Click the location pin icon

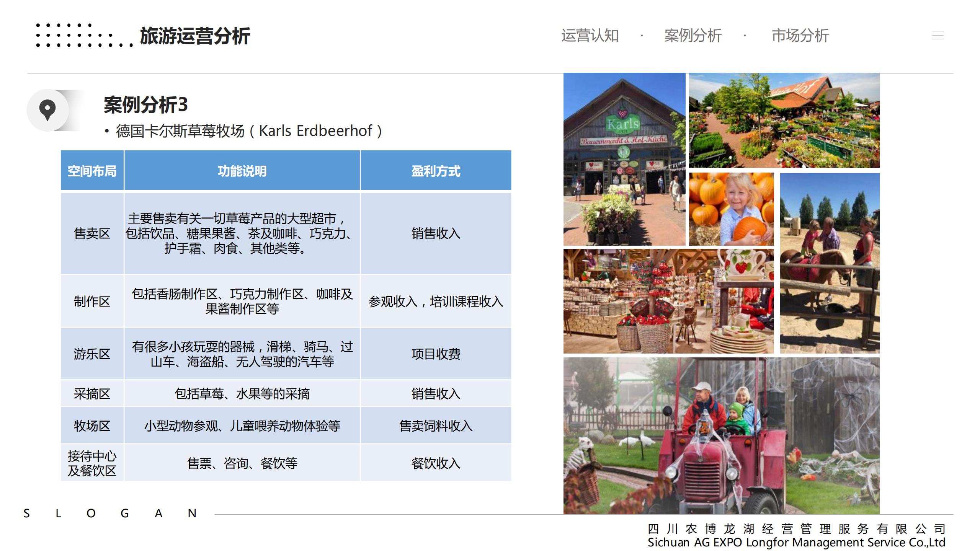pos(47,110)
